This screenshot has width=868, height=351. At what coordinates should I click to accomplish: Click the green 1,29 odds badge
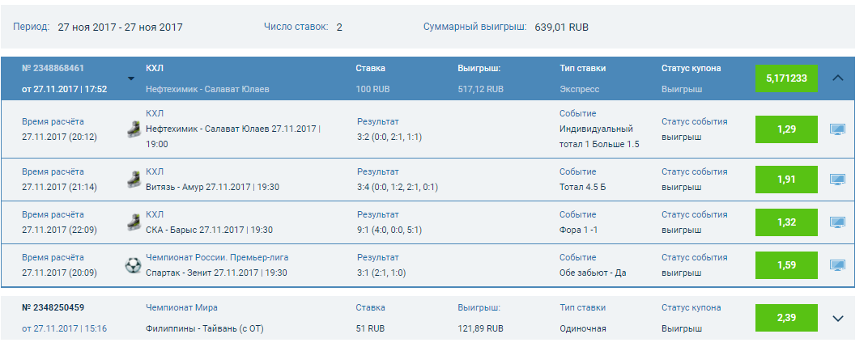tap(786, 129)
